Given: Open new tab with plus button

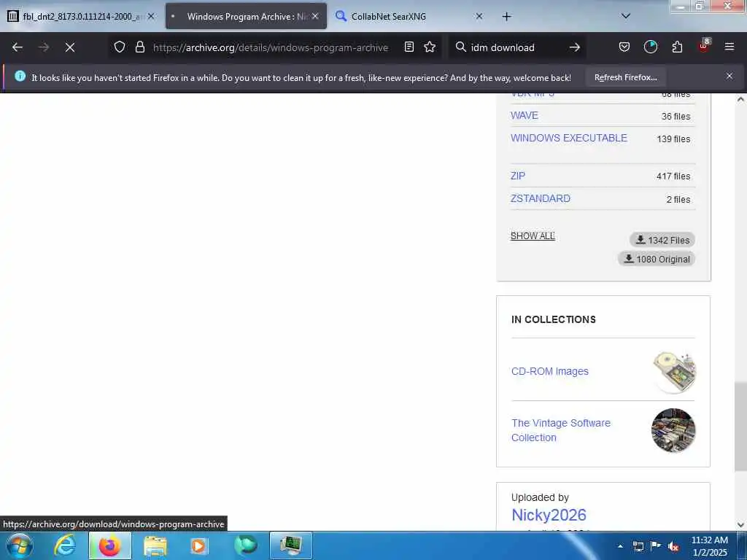Looking at the screenshot, I should tap(506, 17).
